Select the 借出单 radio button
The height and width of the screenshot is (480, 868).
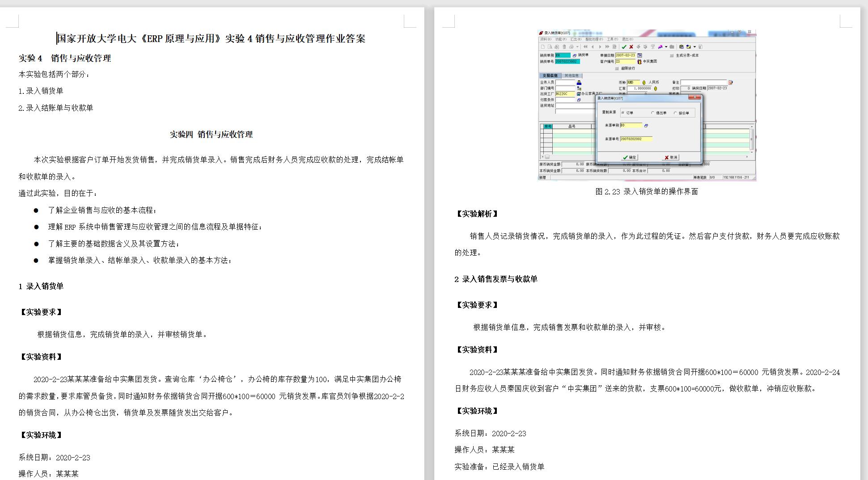point(652,113)
